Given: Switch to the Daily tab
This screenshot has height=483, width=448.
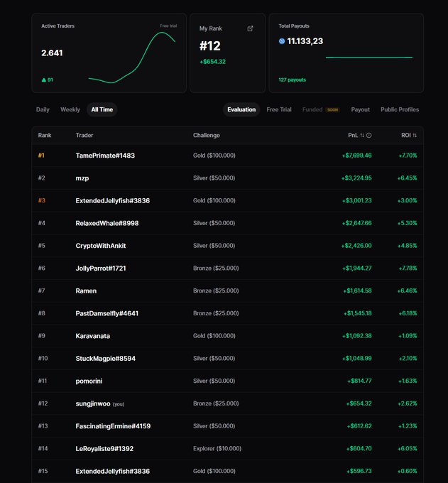Looking at the screenshot, I should click(43, 109).
